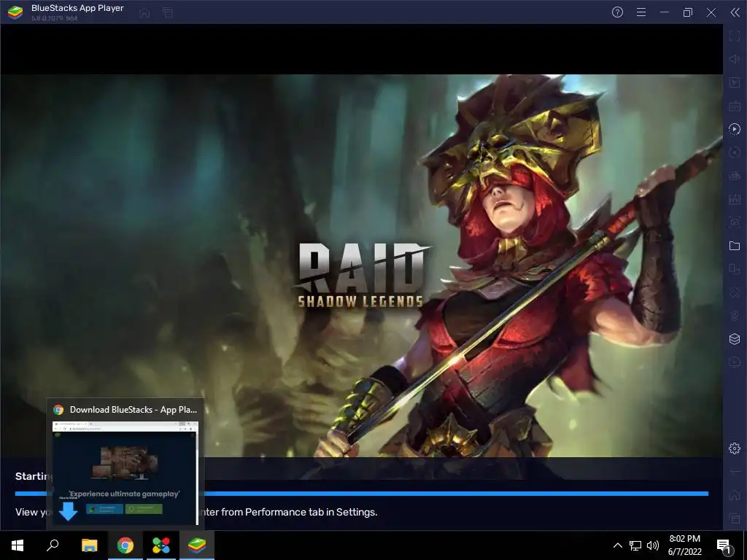
Task: Open the macro recorder play icon
Action: [x=735, y=129]
